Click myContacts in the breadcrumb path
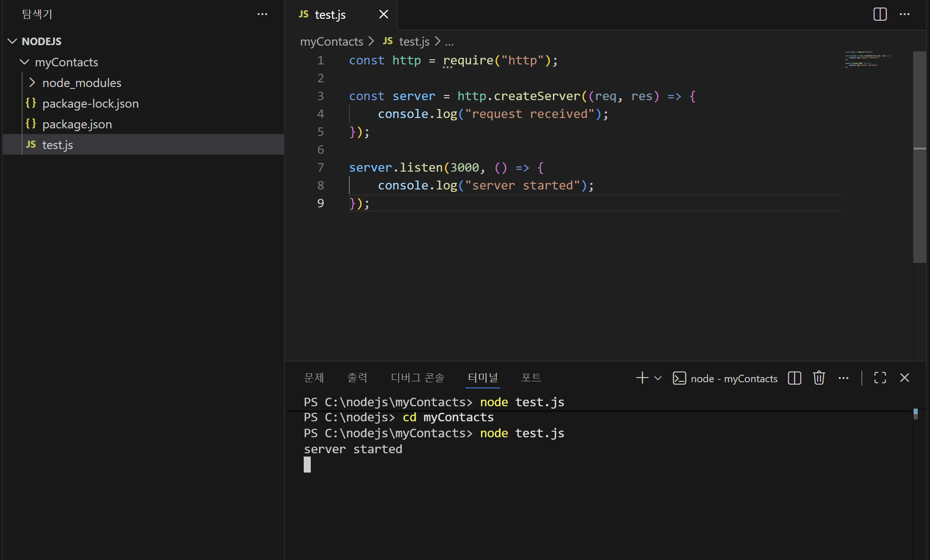The height and width of the screenshot is (560, 930). coord(331,42)
